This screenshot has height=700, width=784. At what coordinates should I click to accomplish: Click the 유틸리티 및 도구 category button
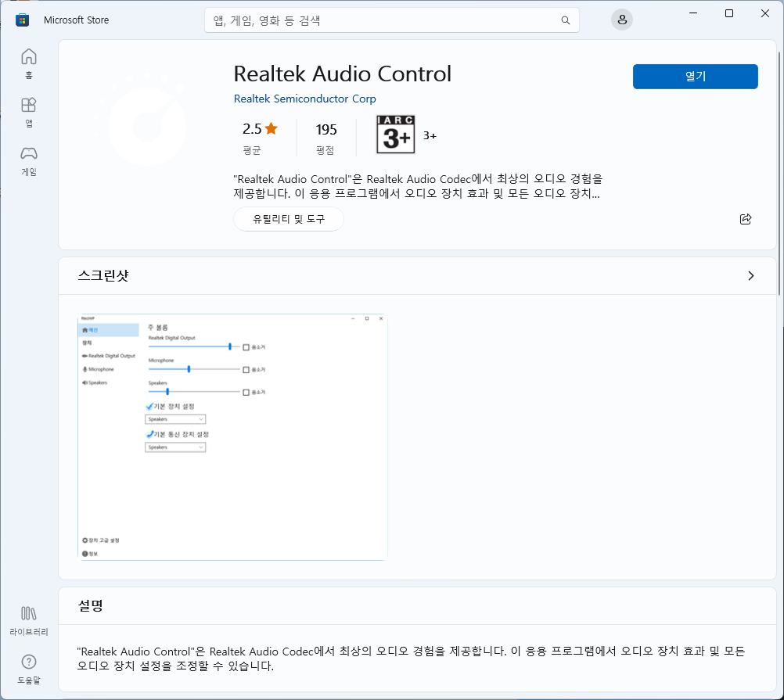pos(289,219)
